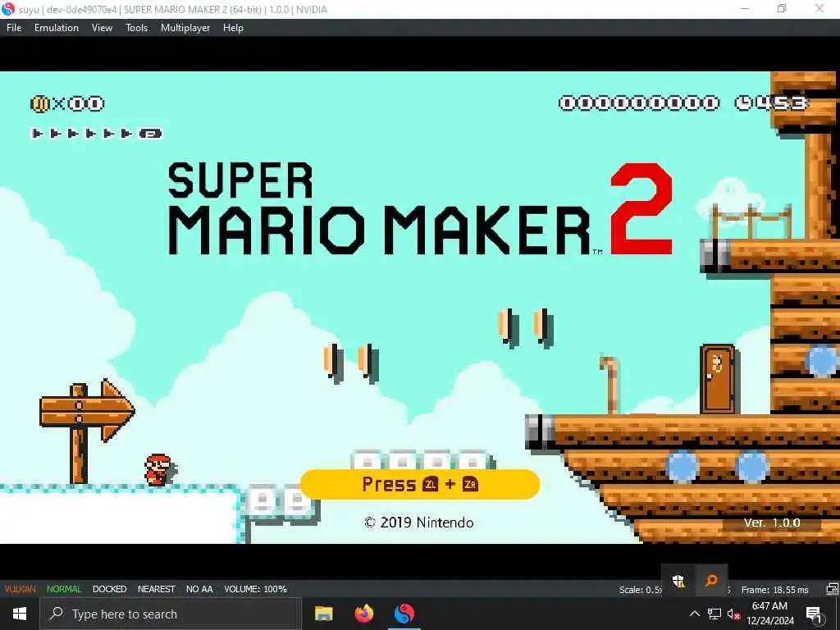
Task: Click the Scale status text
Action: click(640, 590)
